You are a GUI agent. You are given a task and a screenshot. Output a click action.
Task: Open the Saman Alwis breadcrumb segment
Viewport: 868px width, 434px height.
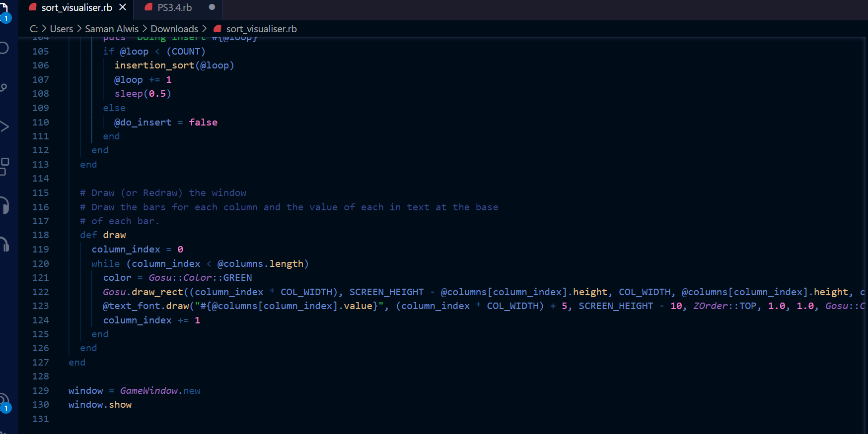[112, 29]
